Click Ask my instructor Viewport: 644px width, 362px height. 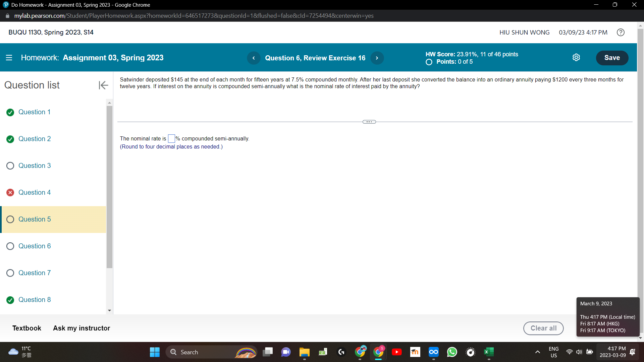pyautogui.click(x=82, y=328)
